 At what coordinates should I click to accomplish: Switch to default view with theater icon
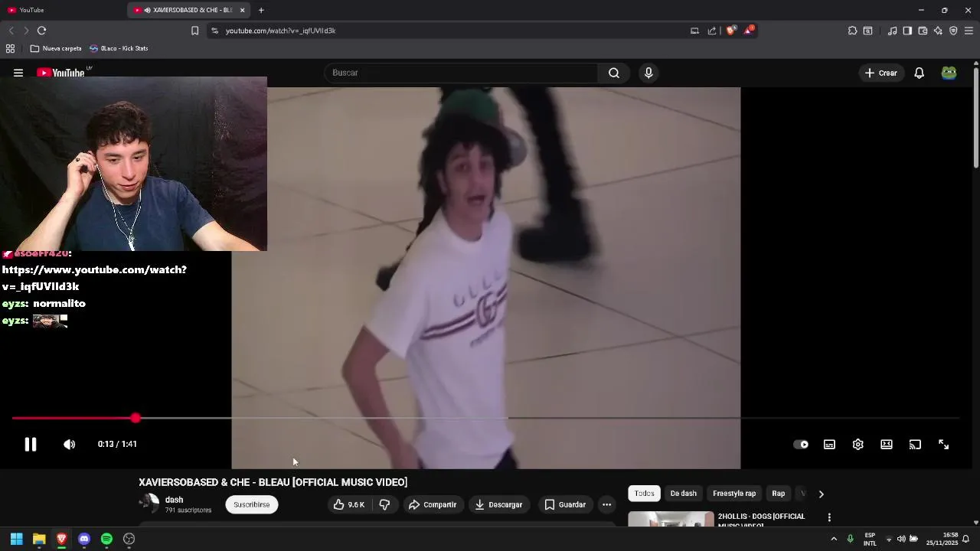pos(887,444)
